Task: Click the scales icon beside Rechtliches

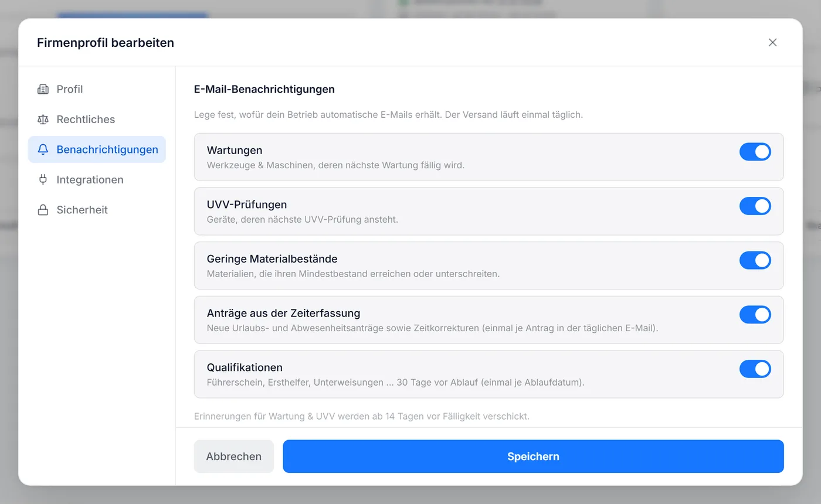Action: coord(43,120)
